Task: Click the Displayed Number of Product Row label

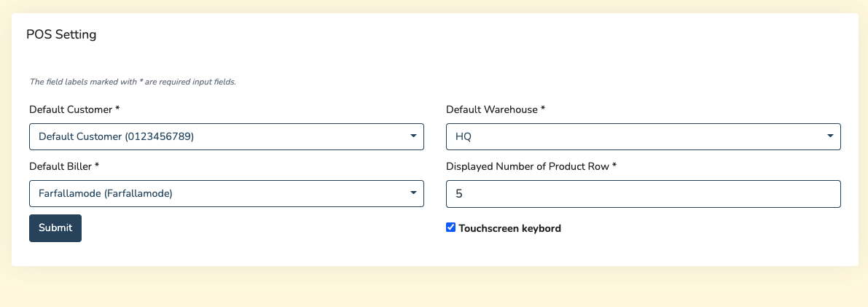Action: [531, 166]
